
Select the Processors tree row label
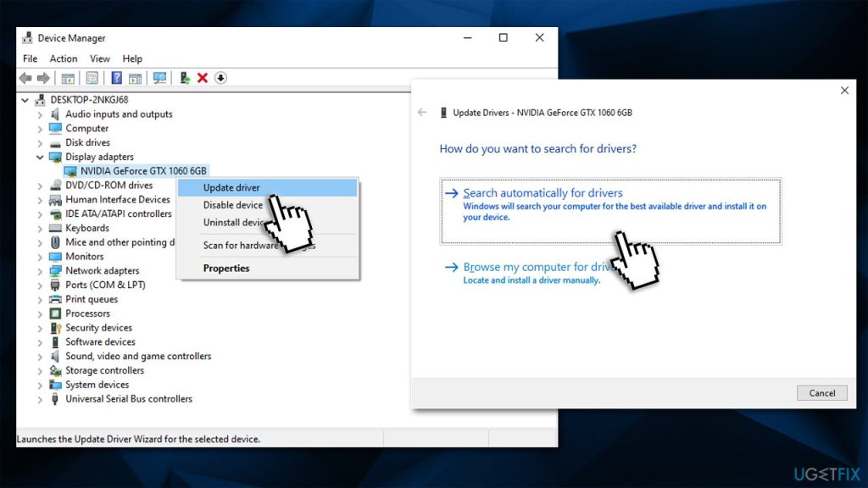tap(87, 313)
